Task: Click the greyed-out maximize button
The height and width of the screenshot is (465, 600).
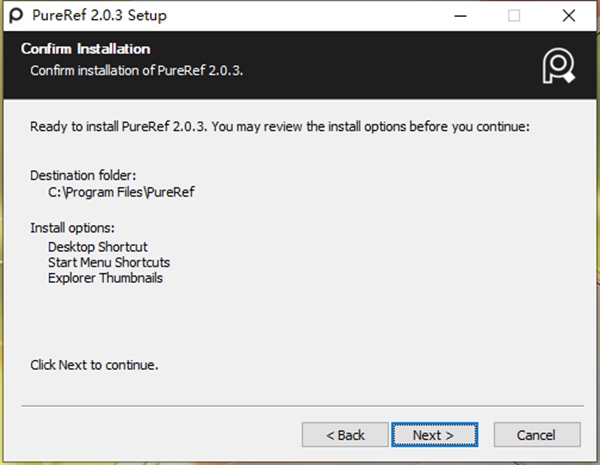Action: pos(514,16)
